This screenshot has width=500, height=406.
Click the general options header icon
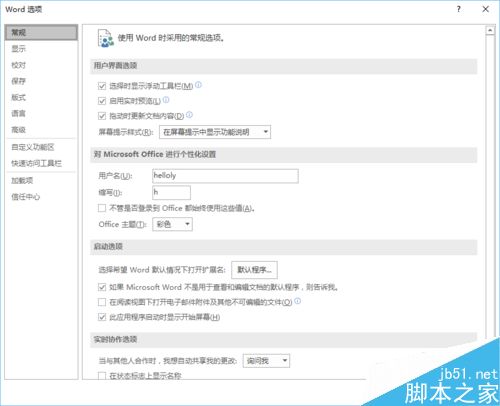(106, 38)
